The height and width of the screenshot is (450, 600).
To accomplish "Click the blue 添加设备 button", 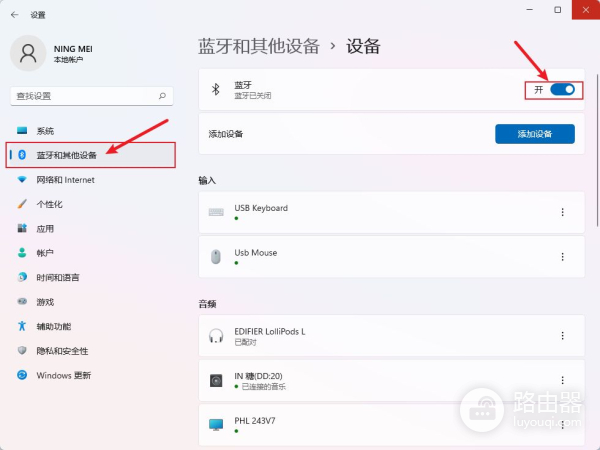I will coord(535,134).
